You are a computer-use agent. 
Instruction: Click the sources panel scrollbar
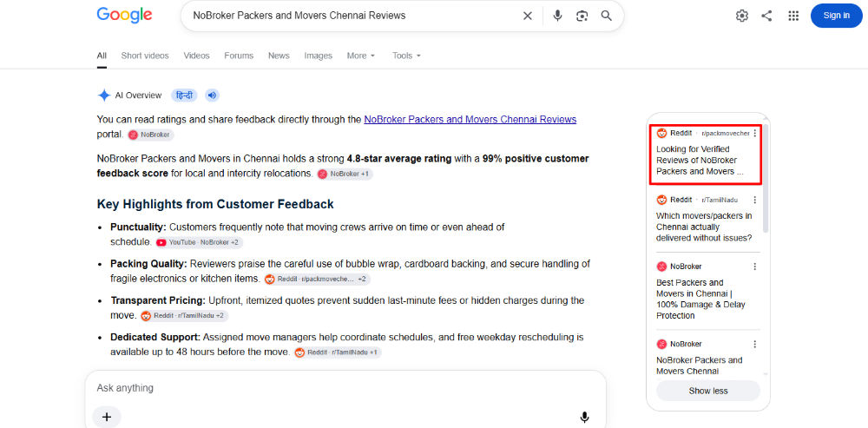coord(766,178)
